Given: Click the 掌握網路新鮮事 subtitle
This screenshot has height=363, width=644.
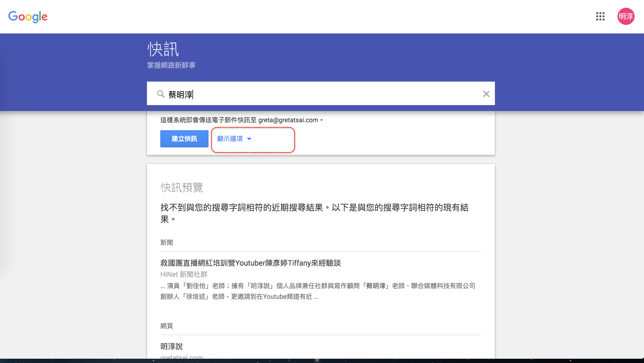Looking at the screenshot, I should [171, 65].
